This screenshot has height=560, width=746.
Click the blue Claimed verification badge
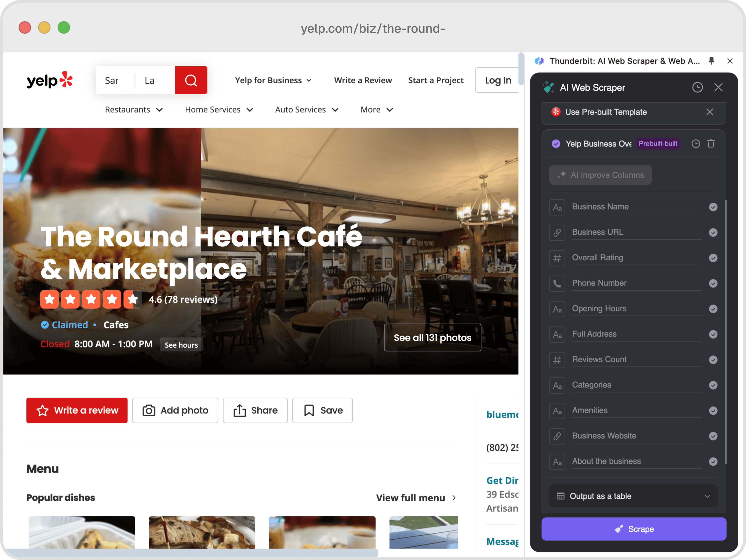click(45, 325)
